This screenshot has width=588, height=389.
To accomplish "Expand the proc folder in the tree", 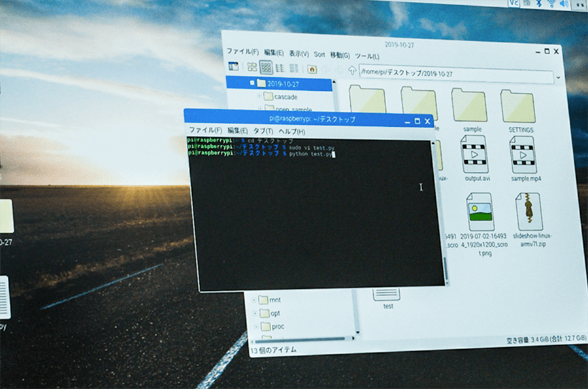I will pos(257,327).
